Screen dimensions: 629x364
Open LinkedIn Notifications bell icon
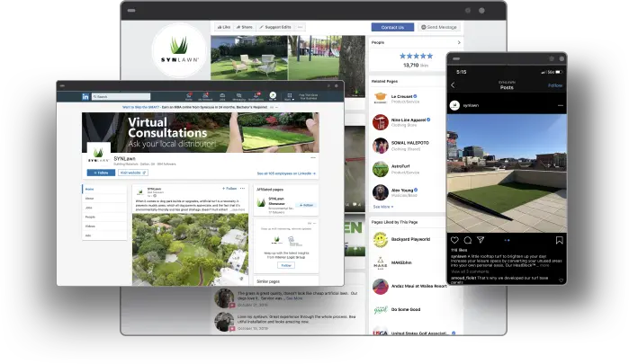[x=256, y=96]
